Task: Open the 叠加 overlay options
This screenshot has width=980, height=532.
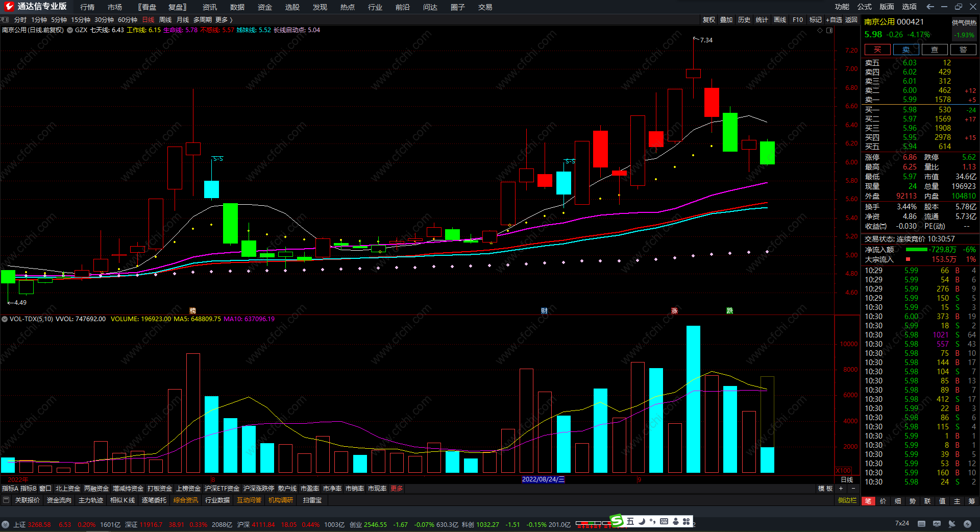Action: click(726, 20)
